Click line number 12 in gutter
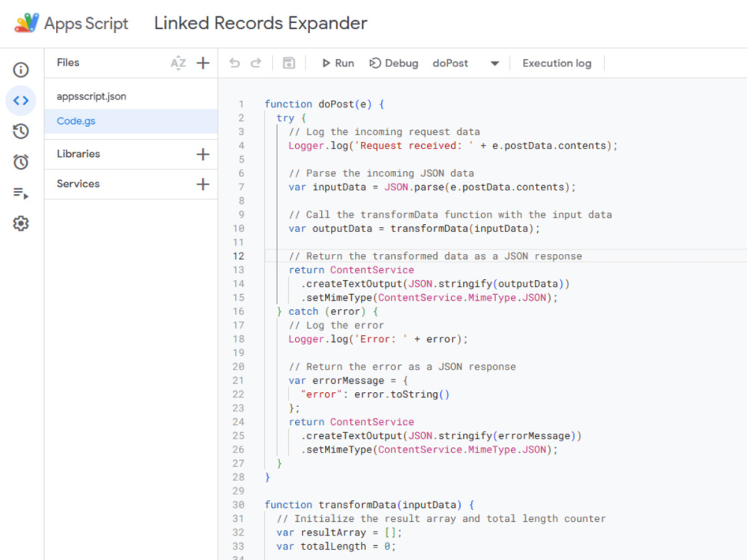 click(238, 256)
